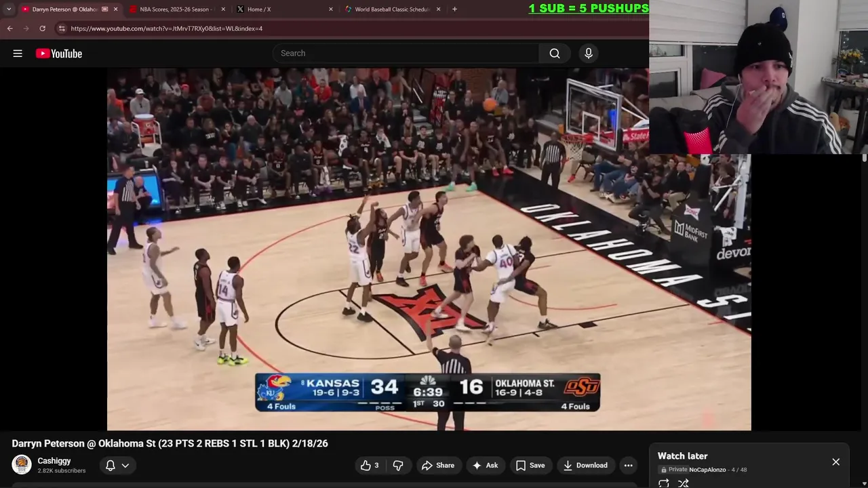Screen dimensions: 868x488
Task: Go to the YouTube home logo
Action: (x=59, y=54)
